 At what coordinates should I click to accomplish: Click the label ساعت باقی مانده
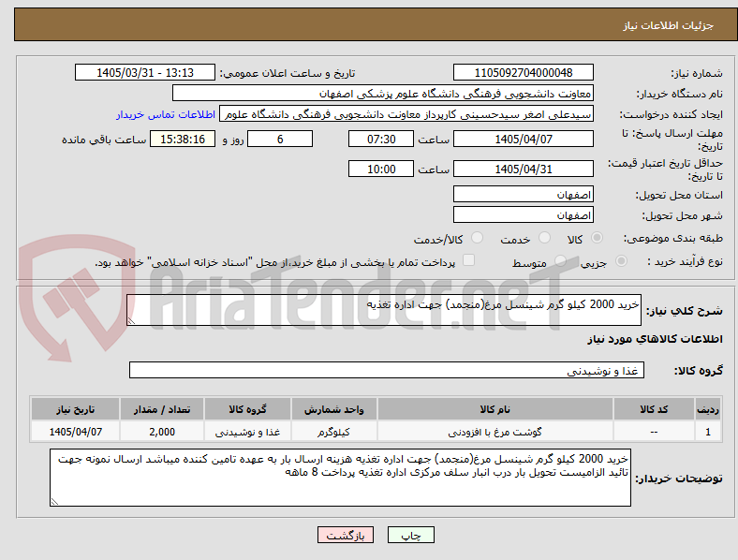click(x=104, y=140)
